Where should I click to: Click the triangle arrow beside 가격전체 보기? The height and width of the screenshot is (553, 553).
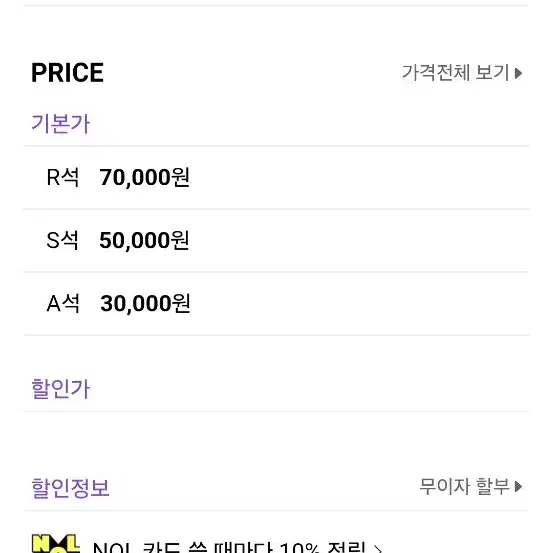[x=518, y=73]
